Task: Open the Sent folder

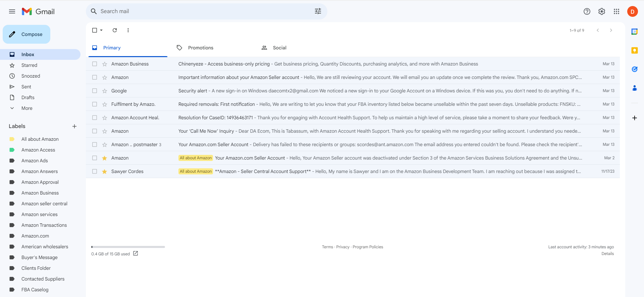Action: pyautogui.click(x=40, y=87)
